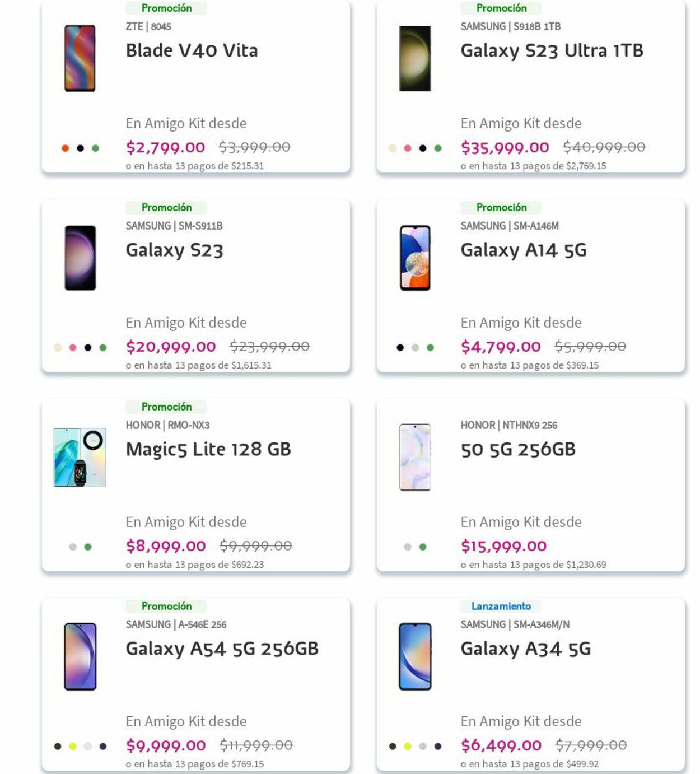Click the Galaxy A54 5G 256GB thumbnail
Screen dimensions: 700x774
pyautogui.click(x=80, y=656)
